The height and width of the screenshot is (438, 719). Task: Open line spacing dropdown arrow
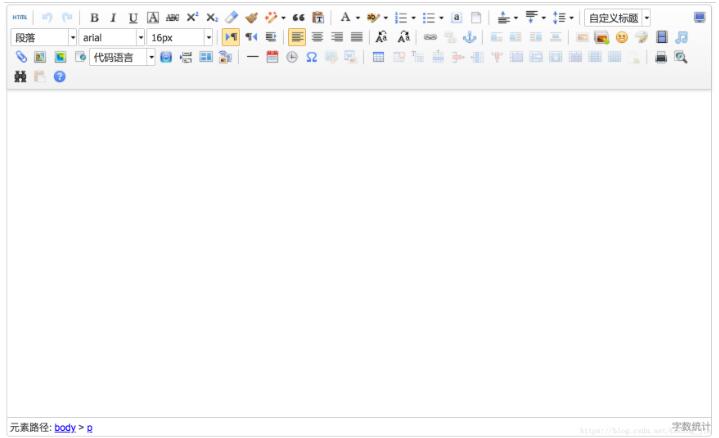pos(571,18)
